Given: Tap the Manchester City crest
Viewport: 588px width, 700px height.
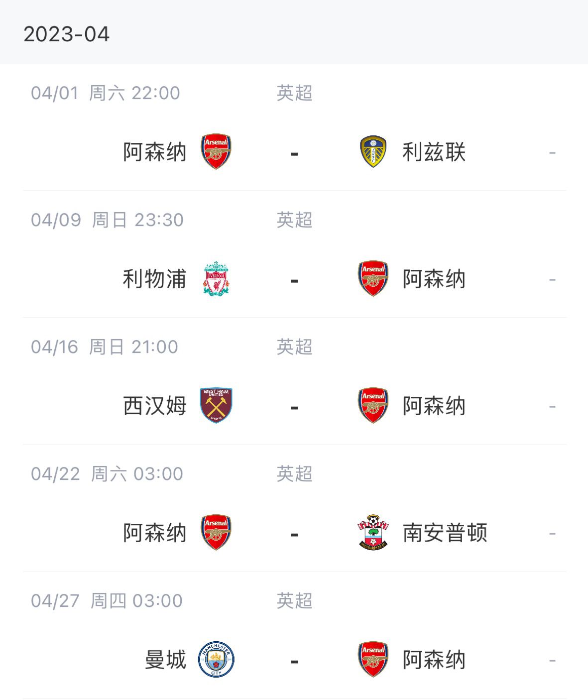Looking at the screenshot, I should click(x=216, y=660).
